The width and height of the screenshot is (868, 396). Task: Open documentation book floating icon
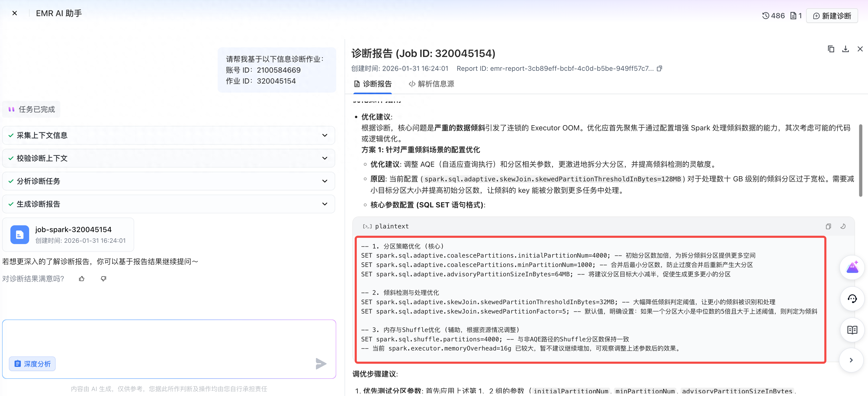coord(852,330)
